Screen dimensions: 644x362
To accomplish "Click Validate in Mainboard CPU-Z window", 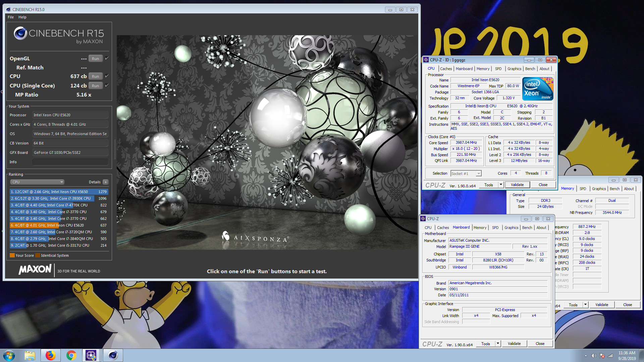I will [x=514, y=344].
